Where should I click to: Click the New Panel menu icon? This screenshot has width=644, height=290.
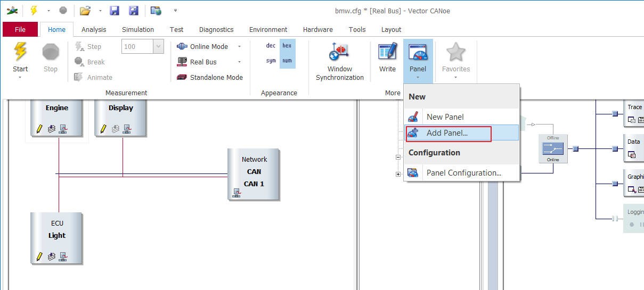[413, 117]
